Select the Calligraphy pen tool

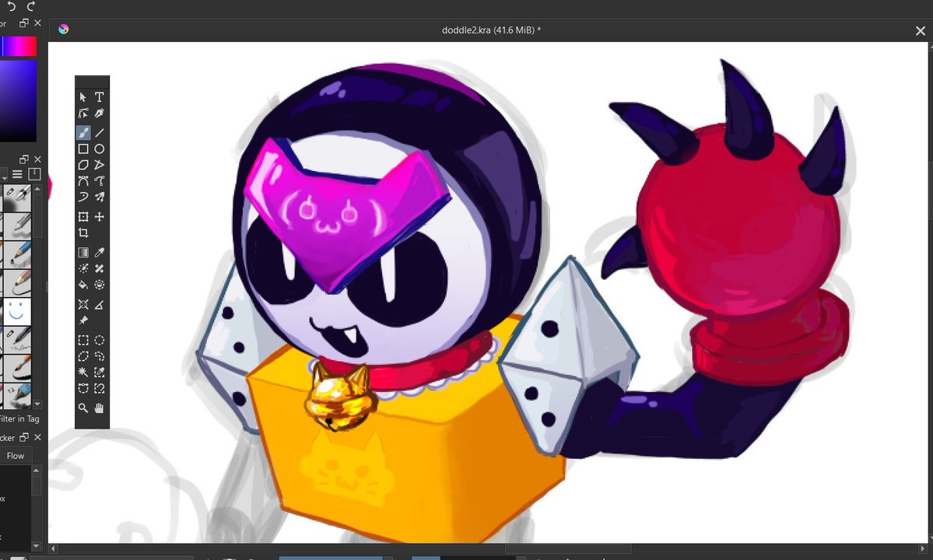click(100, 113)
